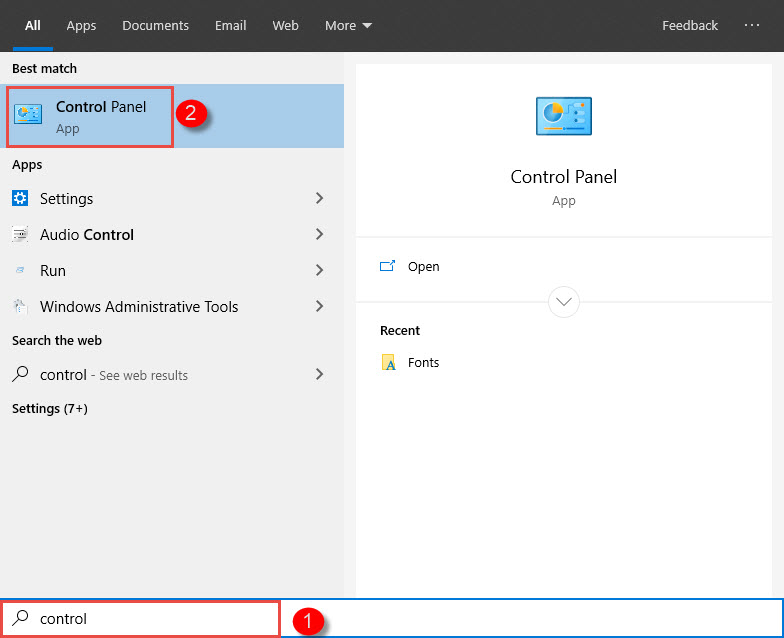Click the Run app icon
The image size is (784, 638).
tap(20, 271)
